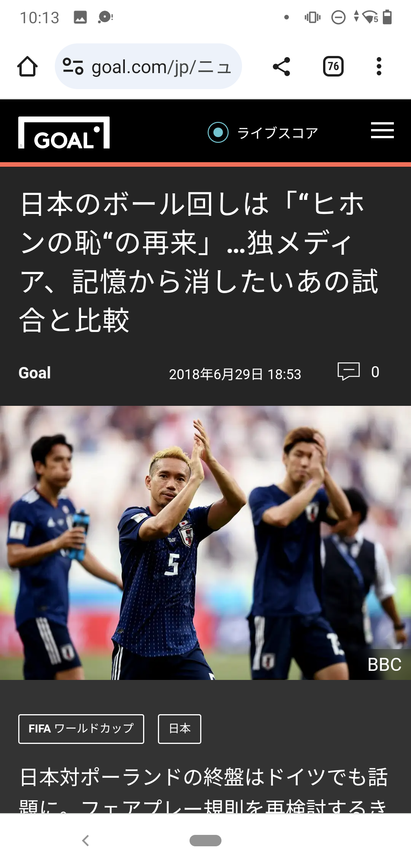Tap the live score circle icon
Viewport: 411px width, 868px height.
tap(218, 132)
